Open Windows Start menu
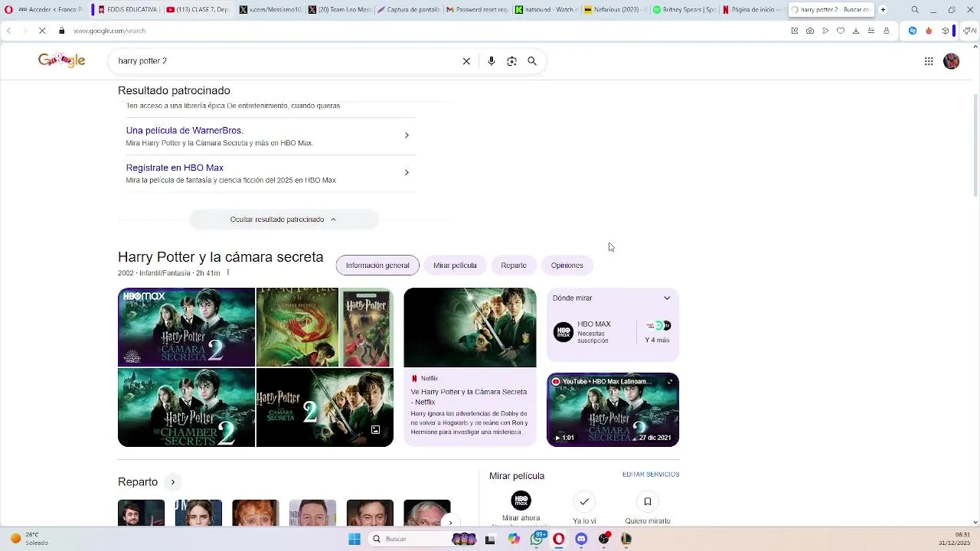Image resolution: width=980 pixels, height=551 pixels. click(354, 539)
